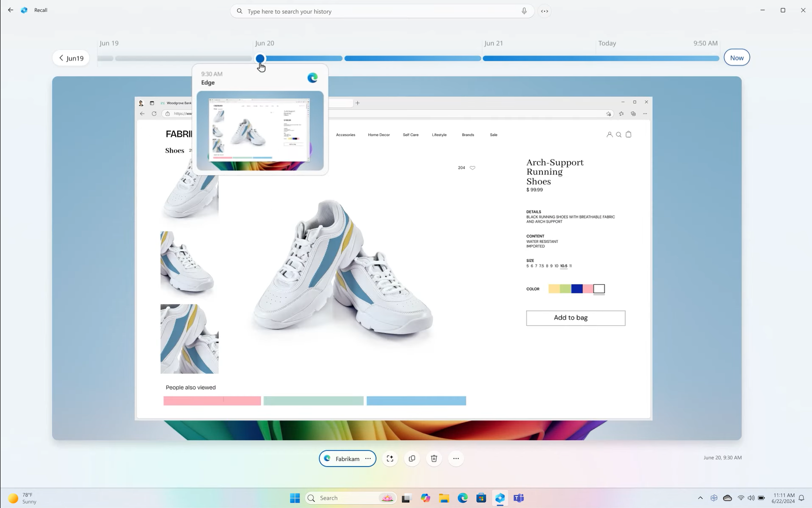Select shoe size 11
Viewport: 812px width, 508px height.
[x=571, y=266]
